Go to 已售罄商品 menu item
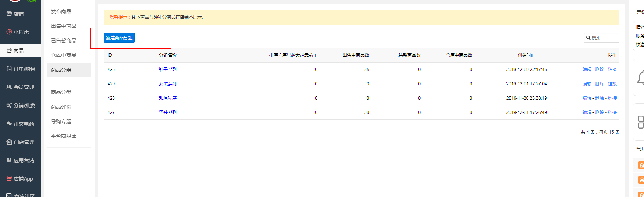This screenshot has width=644, height=197. (64, 41)
